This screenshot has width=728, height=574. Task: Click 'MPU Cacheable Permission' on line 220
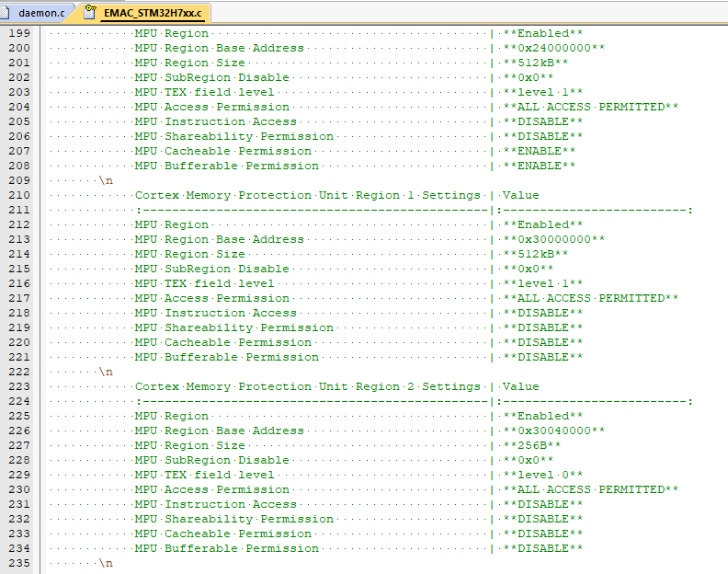pyautogui.click(x=222, y=342)
